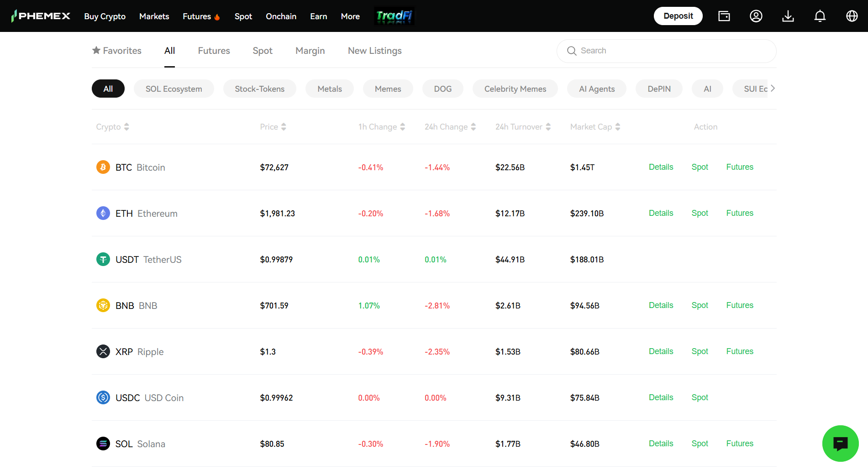Click the Ethereum coin icon
Image resolution: width=868 pixels, height=470 pixels.
click(x=103, y=213)
